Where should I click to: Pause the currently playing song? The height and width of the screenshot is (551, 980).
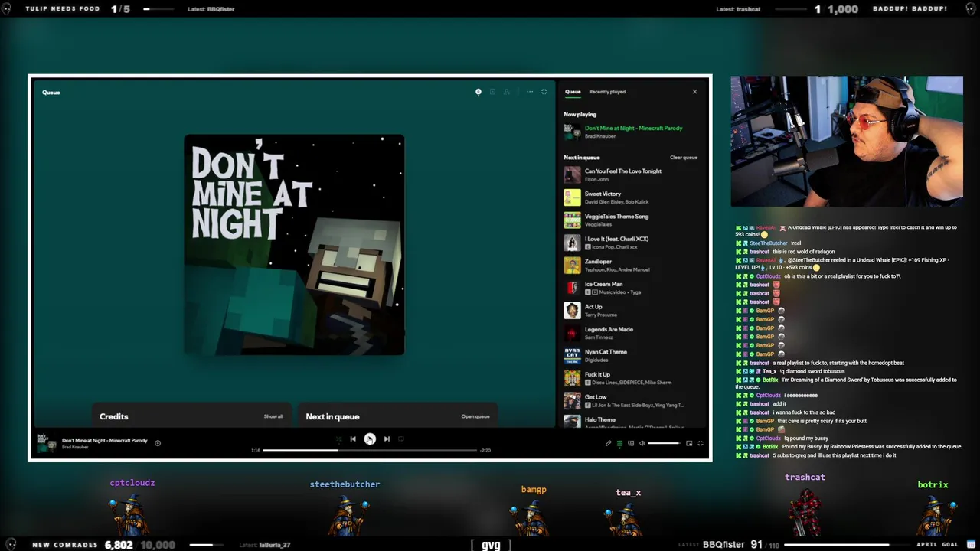370,439
